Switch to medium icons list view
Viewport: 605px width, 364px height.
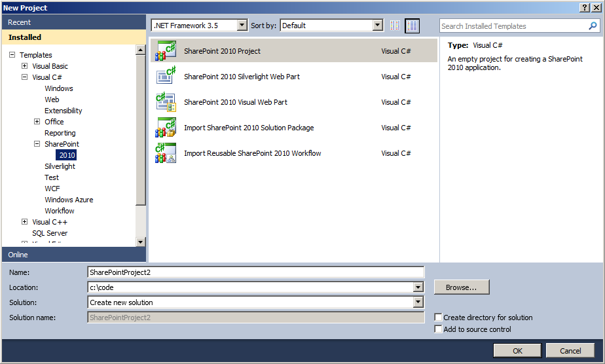coord(412,26)
